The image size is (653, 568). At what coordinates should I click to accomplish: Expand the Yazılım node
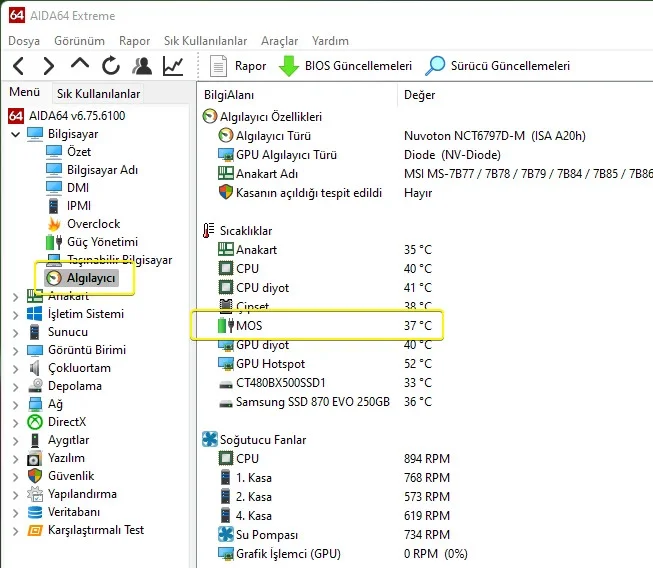15,459
